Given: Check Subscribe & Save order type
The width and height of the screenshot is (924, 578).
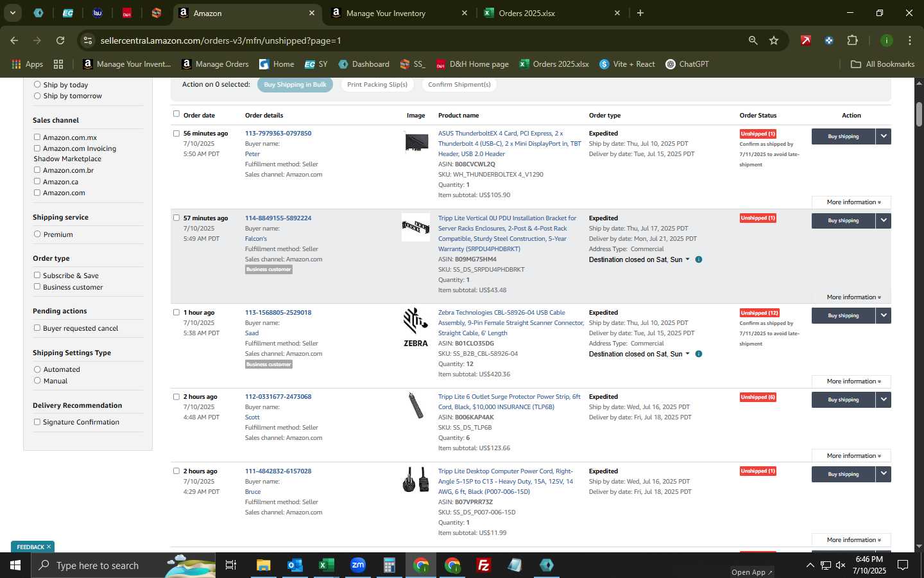Looking at the screenshot, I should pos(37,275).
